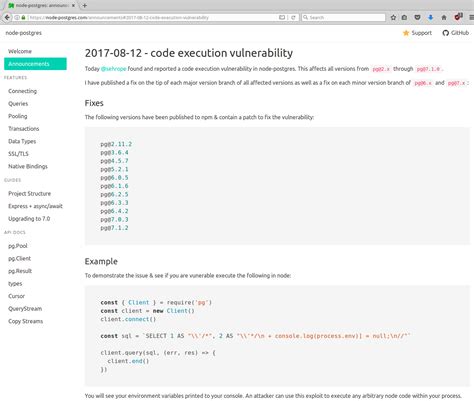Click the client.end() code line

pos(128,361)
